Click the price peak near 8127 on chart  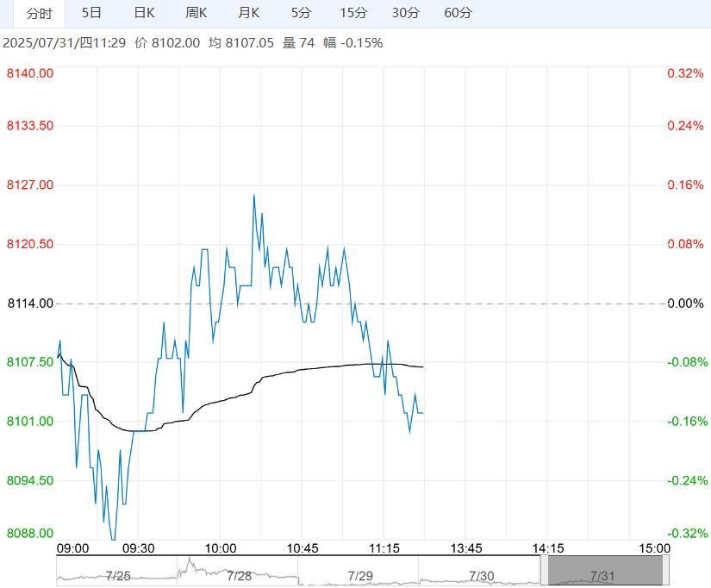point(253,195)
